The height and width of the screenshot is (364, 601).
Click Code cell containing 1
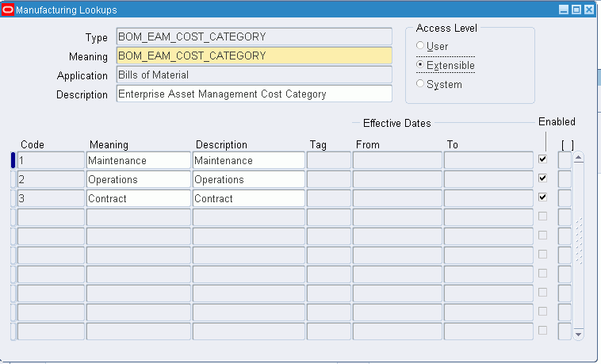pos(51,160)
